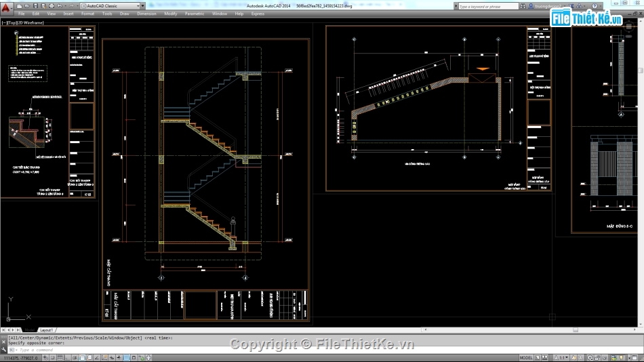The height and width of the screenshot is (362, 644).
Task: Click the Save As icon
Action: pos(43,6)
